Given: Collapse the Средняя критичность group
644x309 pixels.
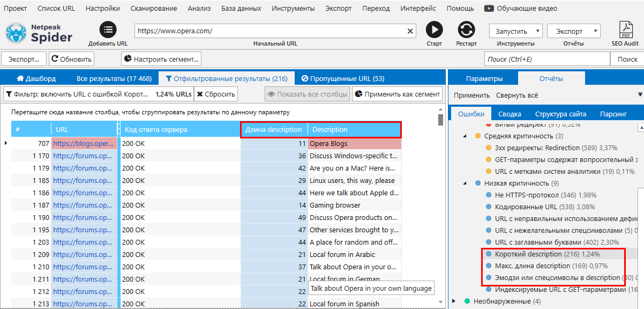Looking at the screenshot, I should (x=466, y=136).
